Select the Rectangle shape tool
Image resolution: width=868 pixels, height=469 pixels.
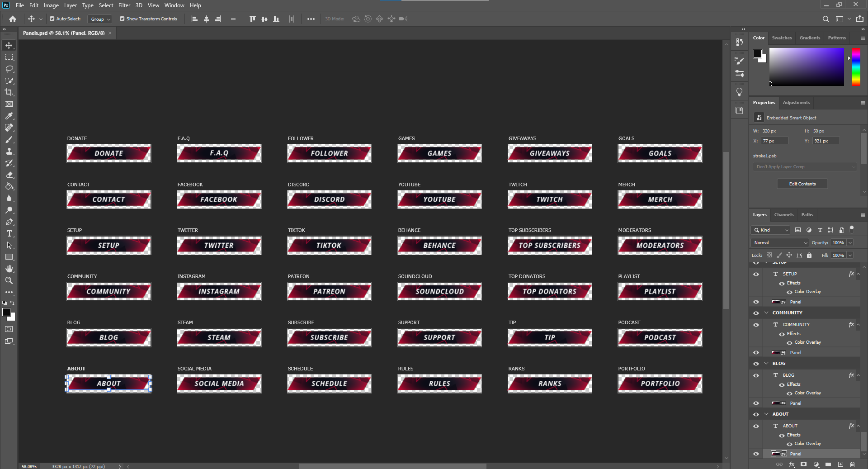pyautogui.click(x=9, y=257)
